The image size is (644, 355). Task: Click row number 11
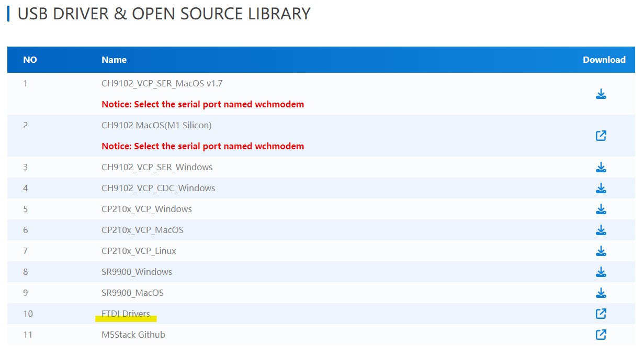click(28, 335)
